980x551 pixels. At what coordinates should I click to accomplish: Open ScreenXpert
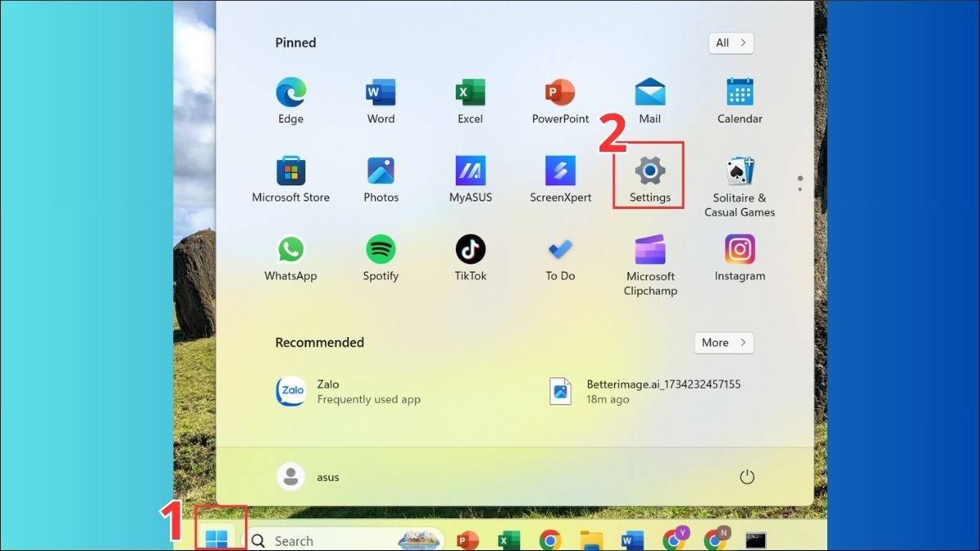(560, 180)
